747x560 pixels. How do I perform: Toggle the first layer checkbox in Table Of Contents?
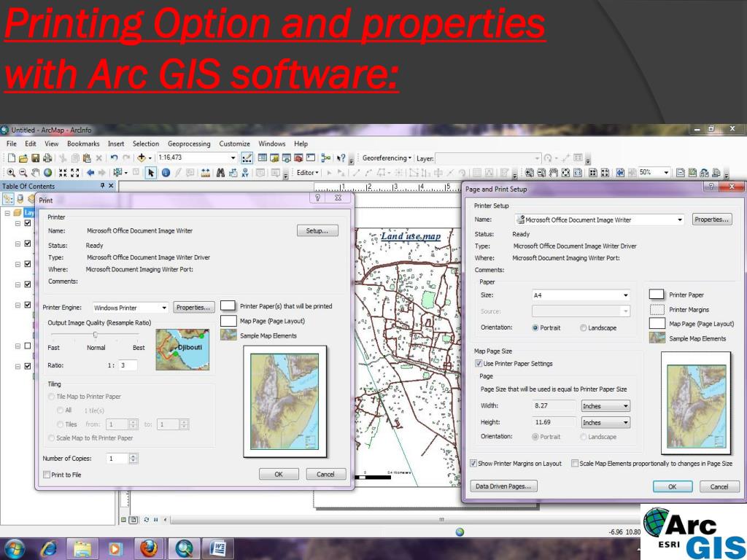[x=28, y=223]
